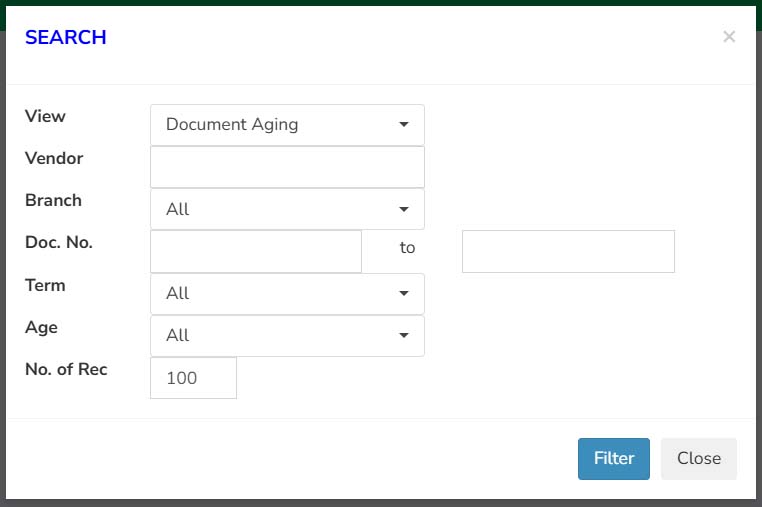
Task: Select the No. of Rec field showing 100
Action: [x=193, y=378]
